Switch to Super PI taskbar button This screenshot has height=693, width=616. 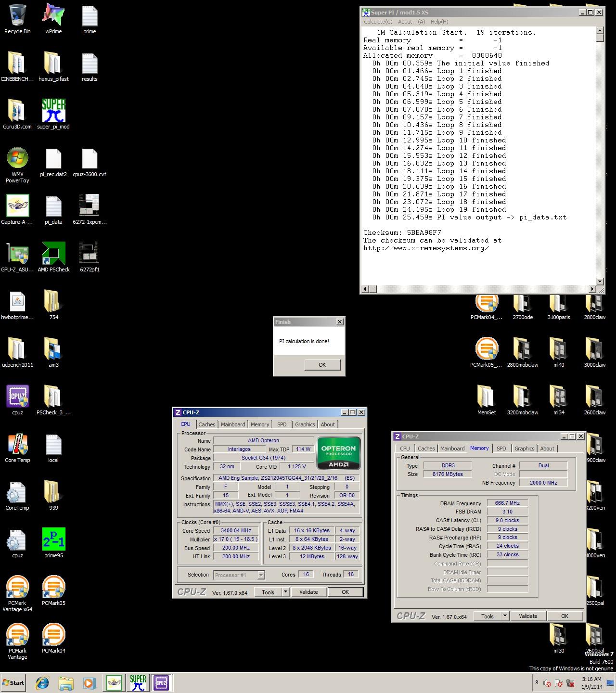coord(138,682)
